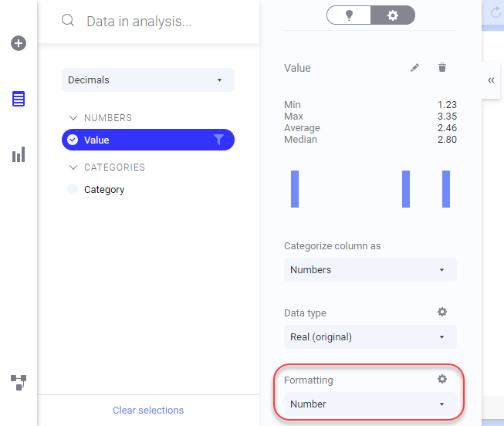Screen dimensions: 504x426
Task: Collapse the CATEGORIES section
Action: point(73,167)
